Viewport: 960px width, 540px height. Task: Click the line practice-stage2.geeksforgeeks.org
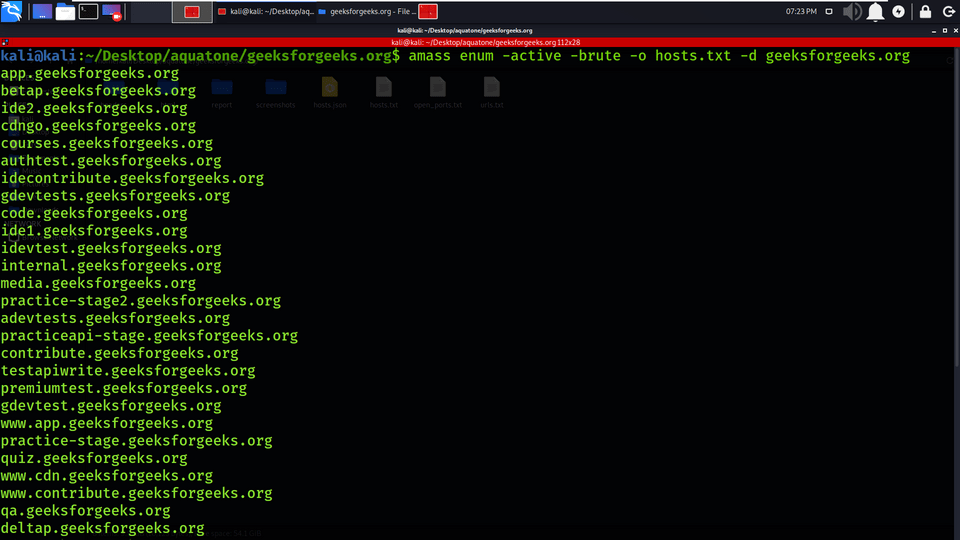[x=141, y=301]
